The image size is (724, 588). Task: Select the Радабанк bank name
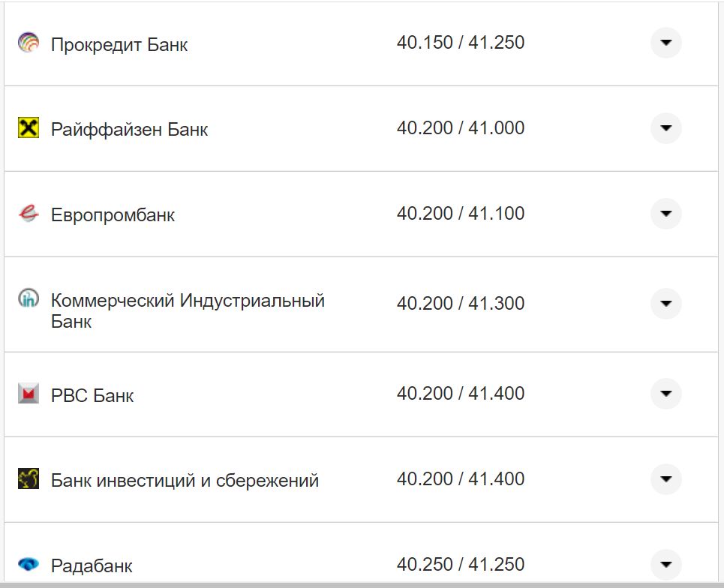92,565
